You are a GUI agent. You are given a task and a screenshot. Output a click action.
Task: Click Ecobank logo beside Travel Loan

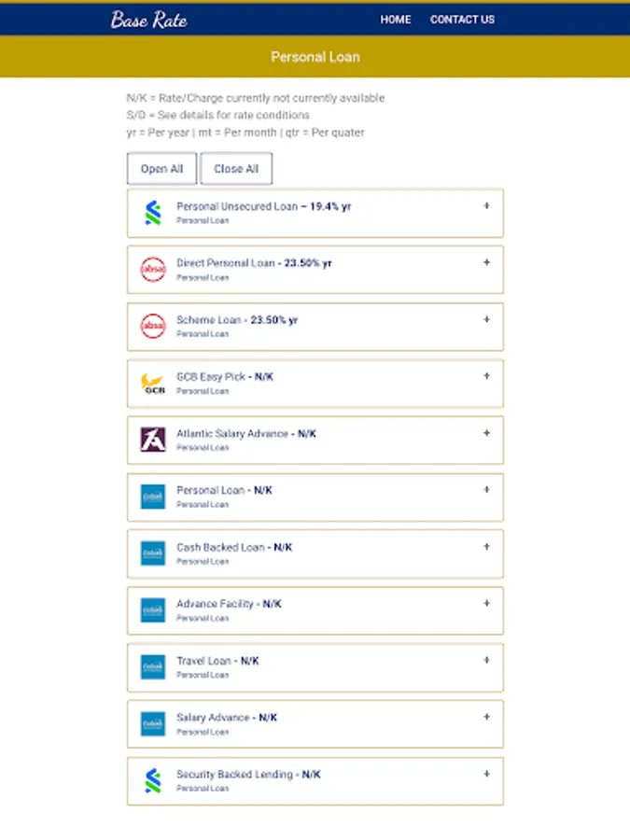[x=153, y=667]
